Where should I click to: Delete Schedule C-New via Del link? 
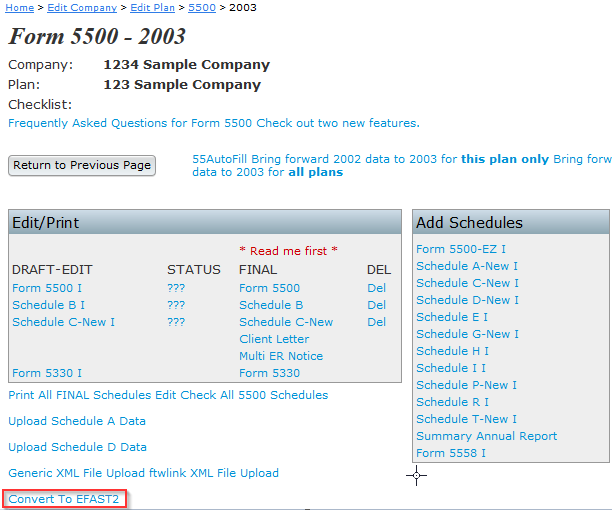(376, 322)
